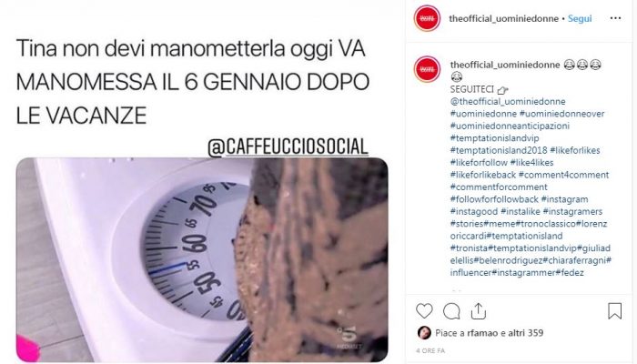Show the list of altri 359 likes
Image resolution: width=637 pixels, height=364 pixels.
click(526, 333)
